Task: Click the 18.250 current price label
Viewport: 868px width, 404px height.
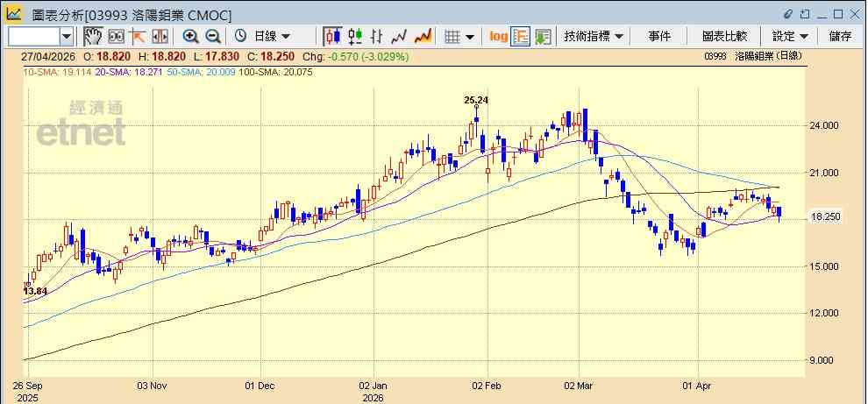Action: 827,217
